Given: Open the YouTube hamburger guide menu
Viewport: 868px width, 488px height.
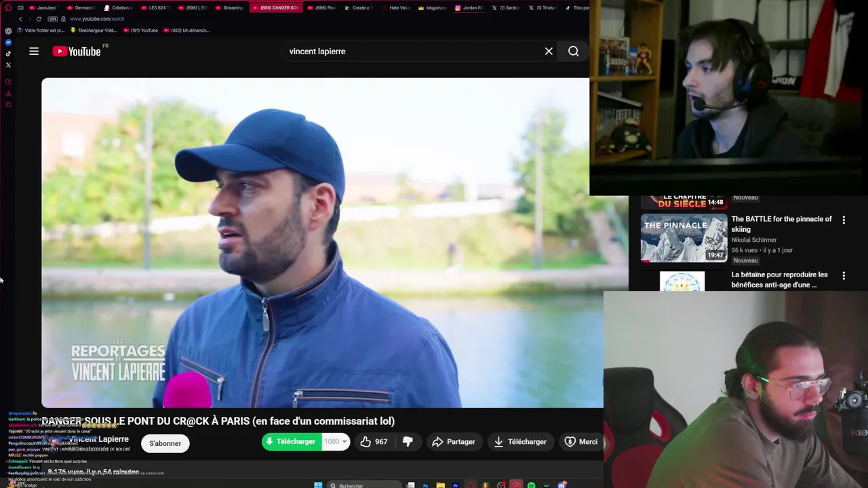Looking at the screenshot, I should coord(34,52).
